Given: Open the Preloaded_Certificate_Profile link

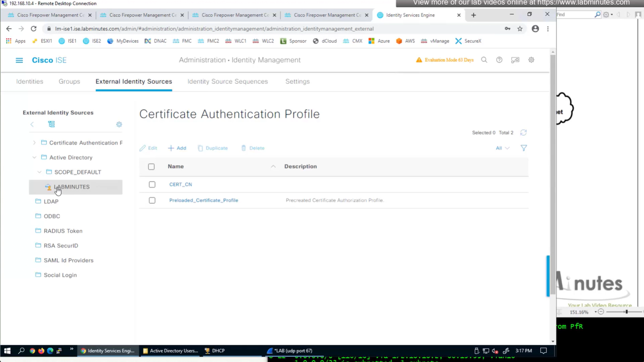Looking at the screenshot, I should pyautogui.click(x=203, y=200).
